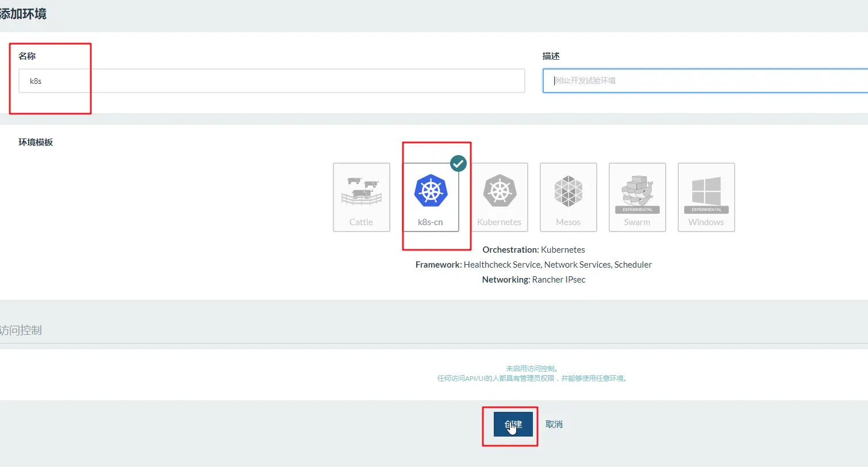Click the 'Networking: Rancher IPsec' text
Viewport: 868px width, 467px height.
click(x=533, y=280)
